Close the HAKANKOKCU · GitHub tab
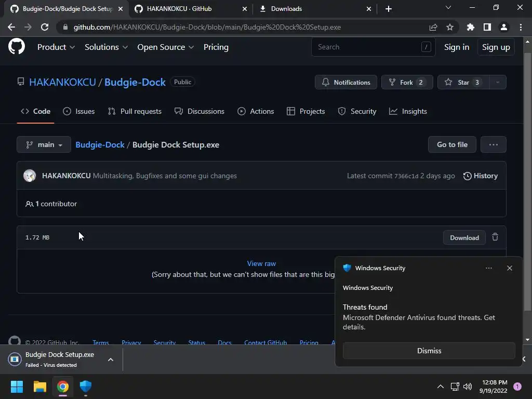 [x=244, y=9]
